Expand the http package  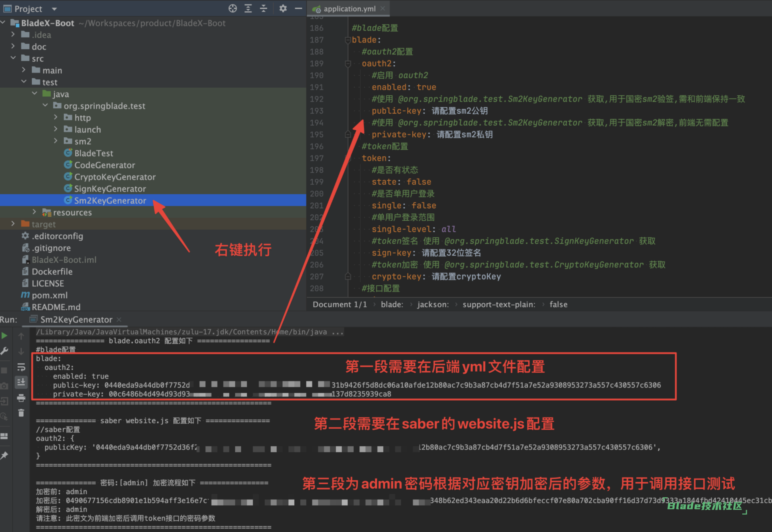pyautogui.click(x=56, y=117)
